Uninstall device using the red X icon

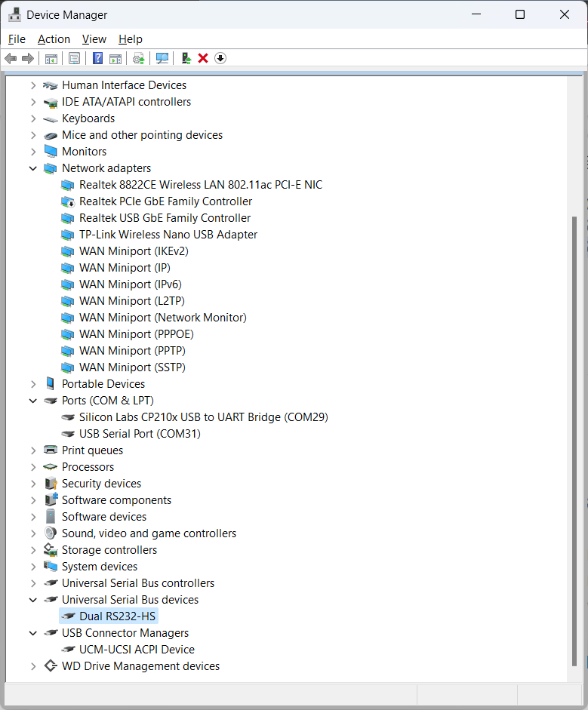[203, 58]
